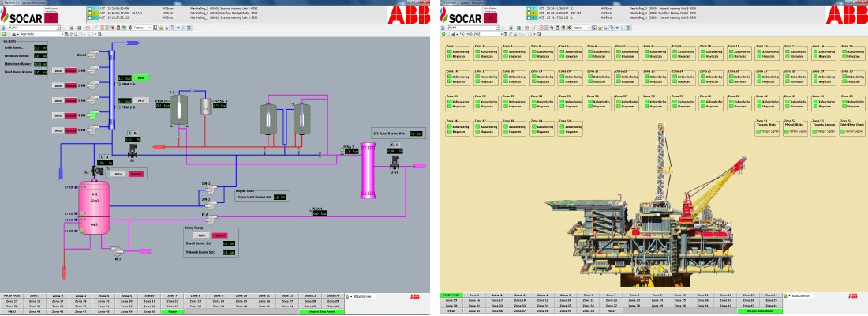
Task: Click the Diesel pump icon in left screen
Action: tap(93, 56)
